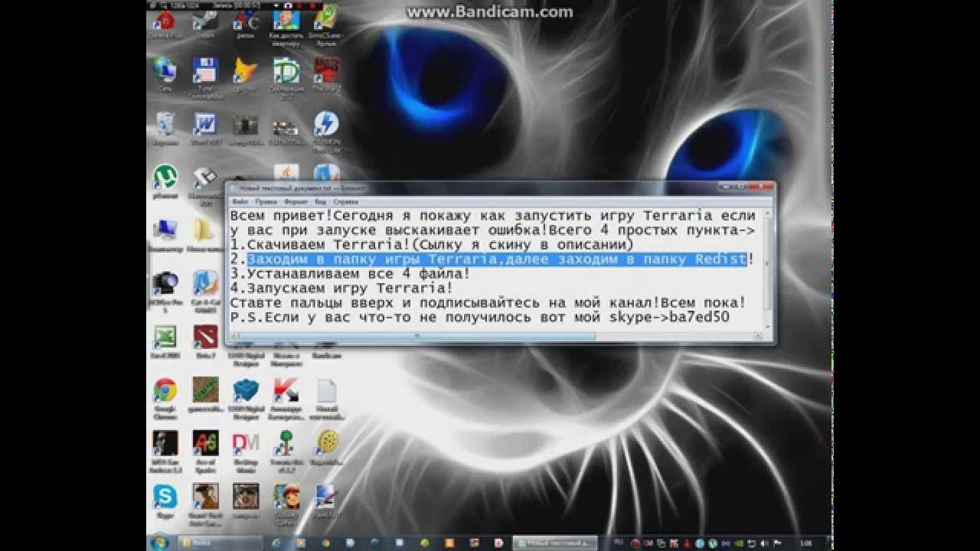Open the Desktop Mania DM icon
Screen dimensions: 980x551
246,443
